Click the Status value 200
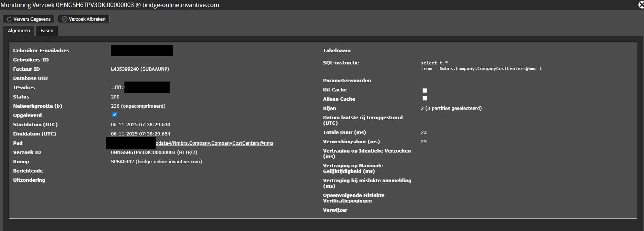 coord(115,97)
